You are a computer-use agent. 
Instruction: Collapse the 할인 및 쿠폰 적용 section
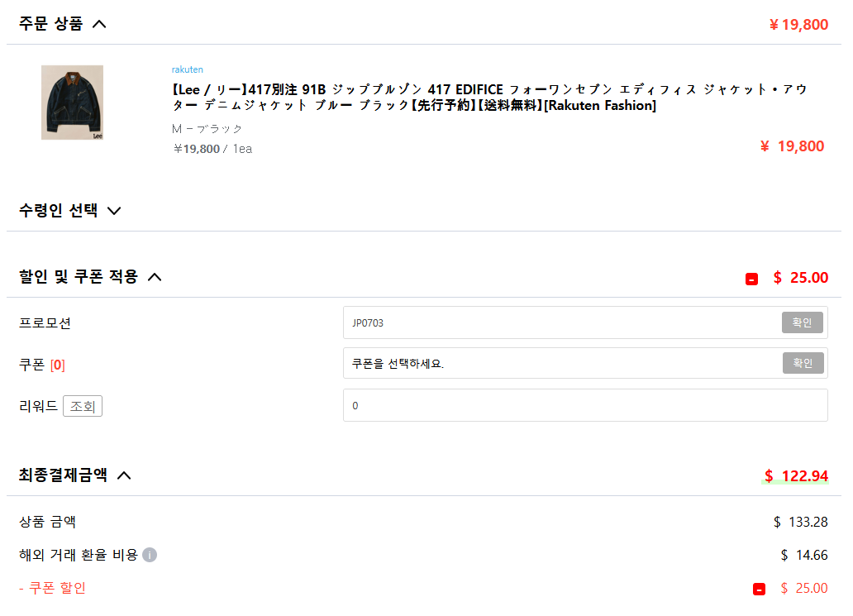[x=155, y=277]
